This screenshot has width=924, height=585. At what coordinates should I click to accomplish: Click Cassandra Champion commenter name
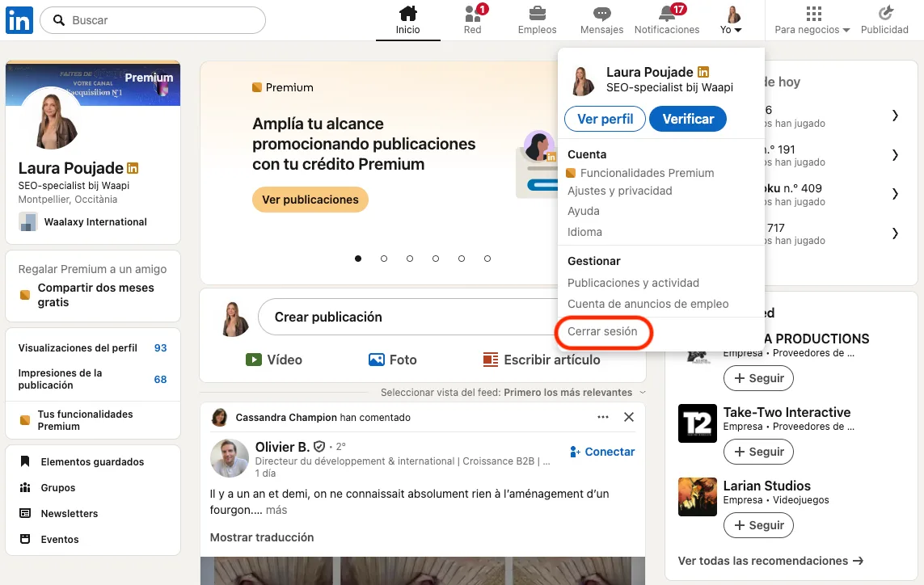tap(286, 418)
